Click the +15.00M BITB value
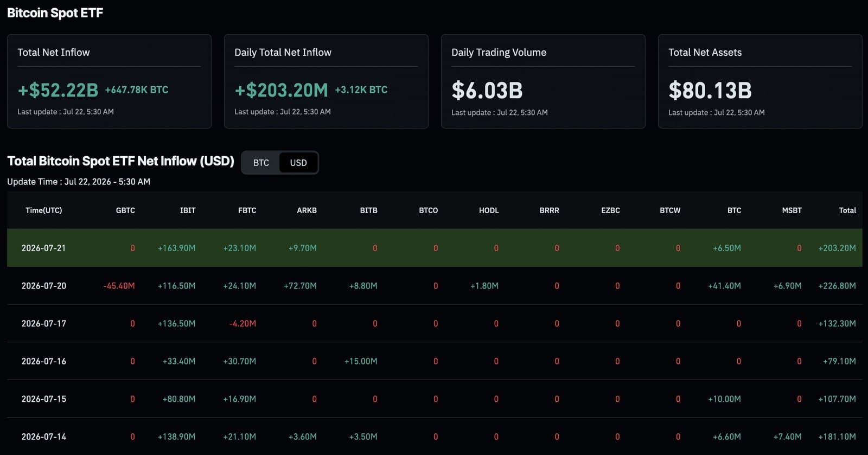 tap(361, 361)
